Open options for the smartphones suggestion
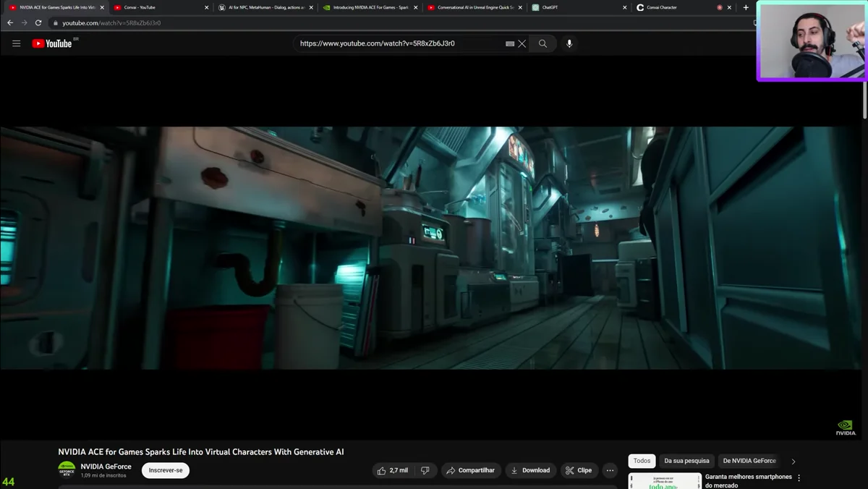 799,478
